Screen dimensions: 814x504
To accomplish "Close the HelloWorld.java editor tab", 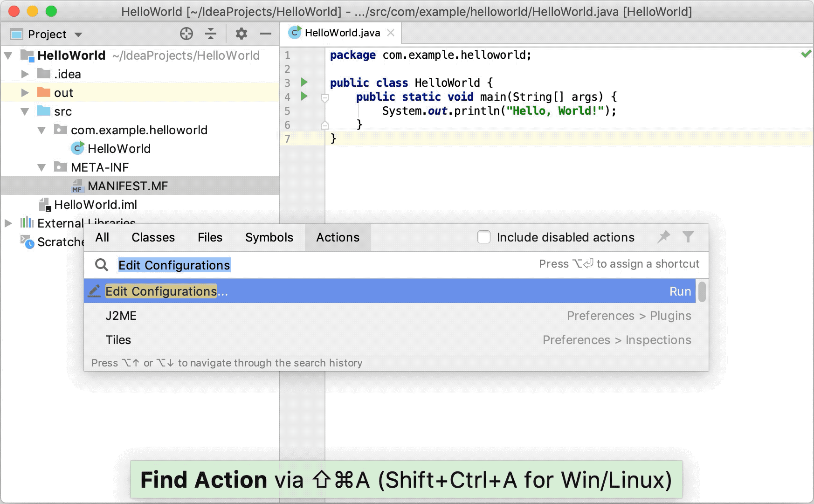I will (x=391, y=33).
